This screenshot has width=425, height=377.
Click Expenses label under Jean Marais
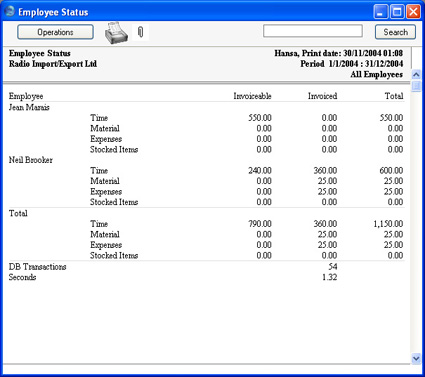click(106, 139)
